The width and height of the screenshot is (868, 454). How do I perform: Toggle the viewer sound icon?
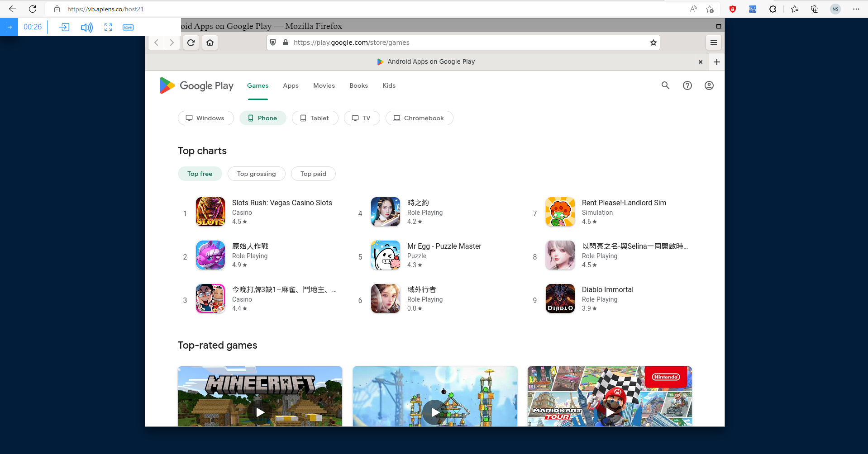pos(86,28)
